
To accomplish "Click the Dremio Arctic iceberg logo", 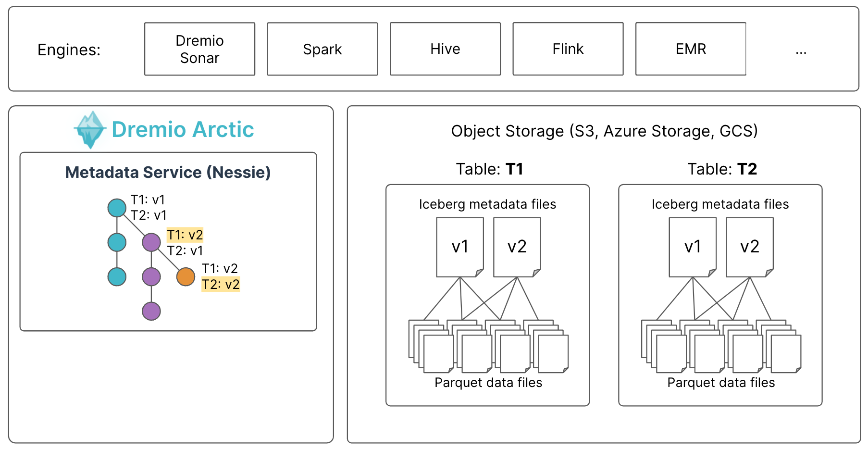I will point(90,130).
